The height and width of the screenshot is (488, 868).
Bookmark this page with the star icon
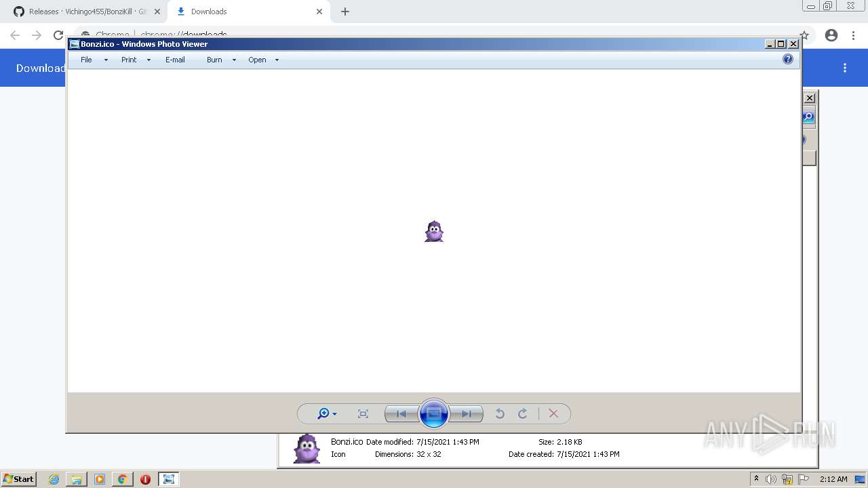[x=804, y=35]
